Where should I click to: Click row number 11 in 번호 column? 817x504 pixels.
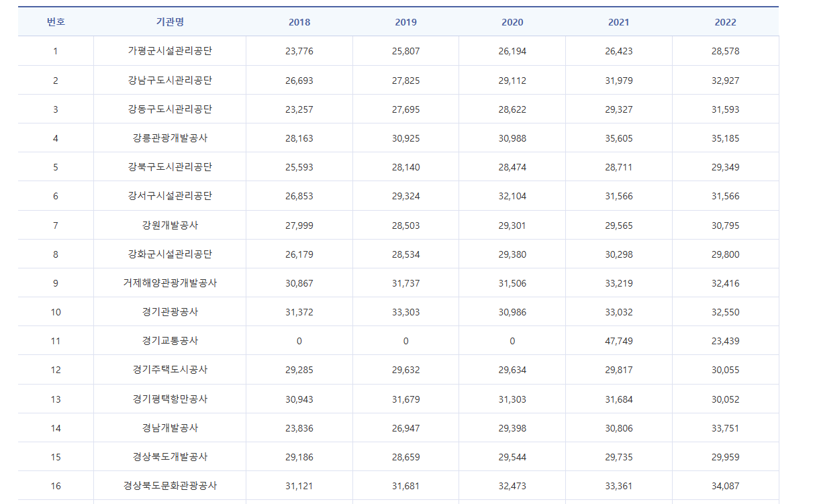(56, 341)
